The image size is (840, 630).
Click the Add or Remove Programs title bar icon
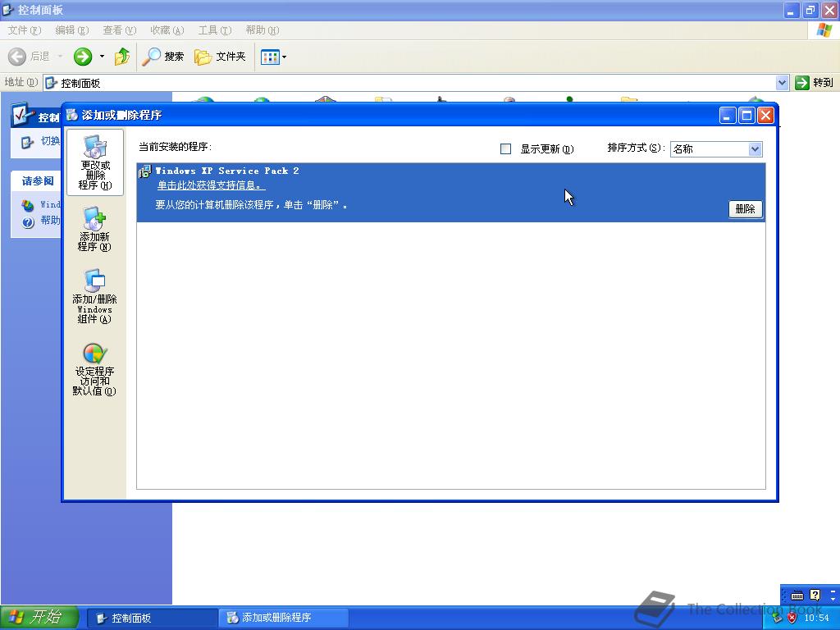pos(72,115)
